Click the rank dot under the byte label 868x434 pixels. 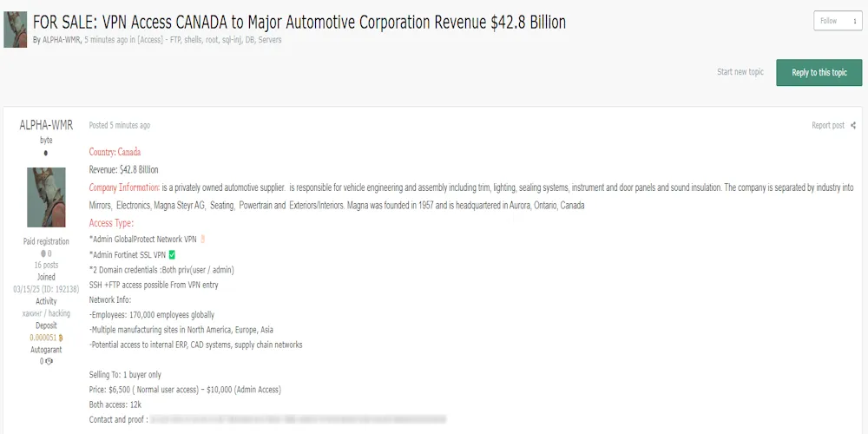tap(46, 153)
